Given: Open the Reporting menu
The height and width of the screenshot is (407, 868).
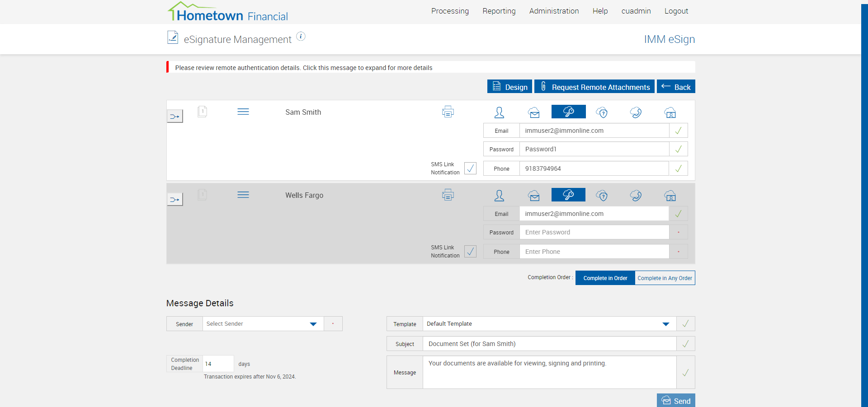Looking at the screenshot, I should [499, 11].
